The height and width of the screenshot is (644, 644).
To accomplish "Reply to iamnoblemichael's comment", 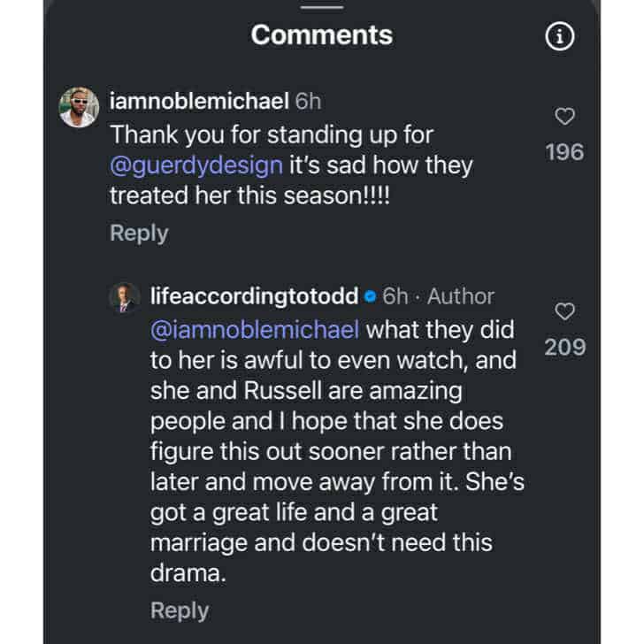I will 138,233.
